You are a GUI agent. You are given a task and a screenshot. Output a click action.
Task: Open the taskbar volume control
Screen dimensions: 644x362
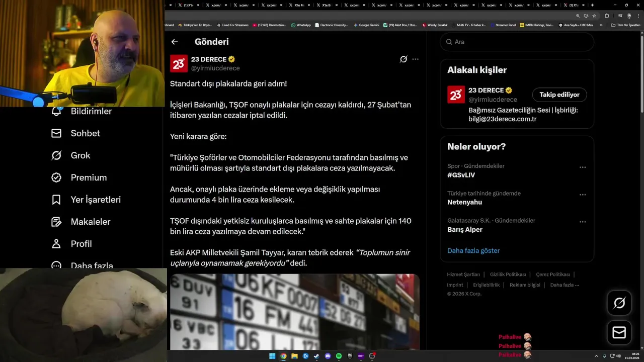click(619, 356)
